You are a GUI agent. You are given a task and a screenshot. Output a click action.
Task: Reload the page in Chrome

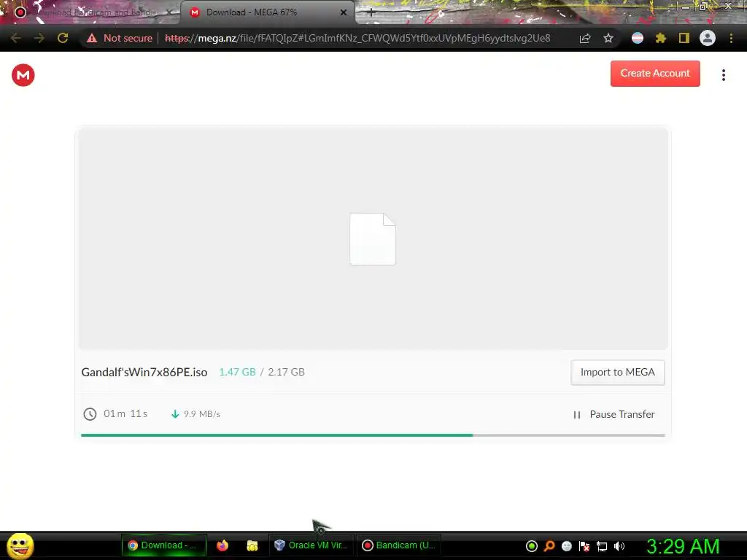coord(63,38)
